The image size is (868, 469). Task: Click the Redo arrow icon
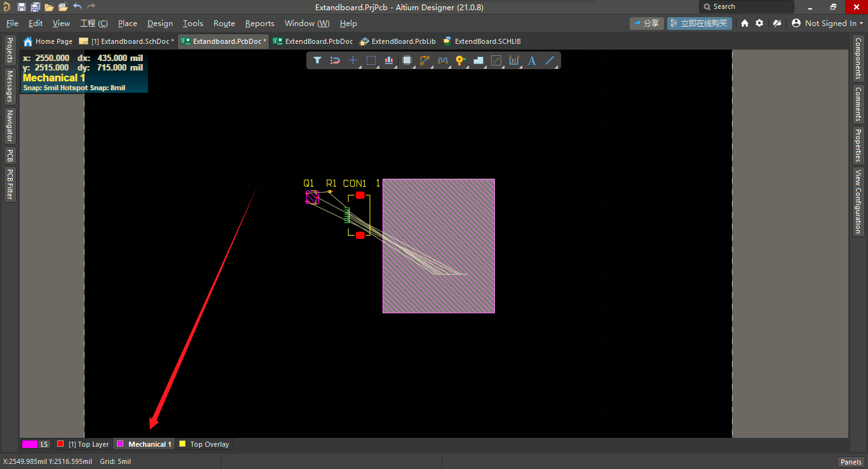(x=91, y=6)
